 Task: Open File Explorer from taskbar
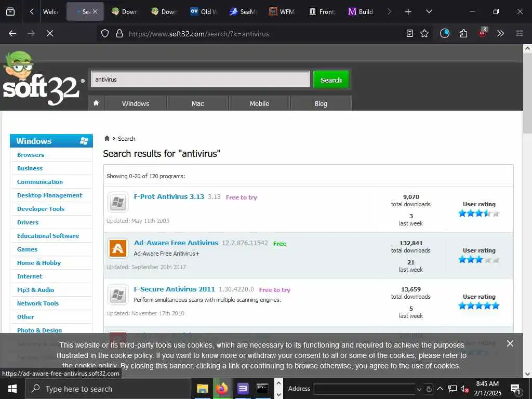point(202,389)
